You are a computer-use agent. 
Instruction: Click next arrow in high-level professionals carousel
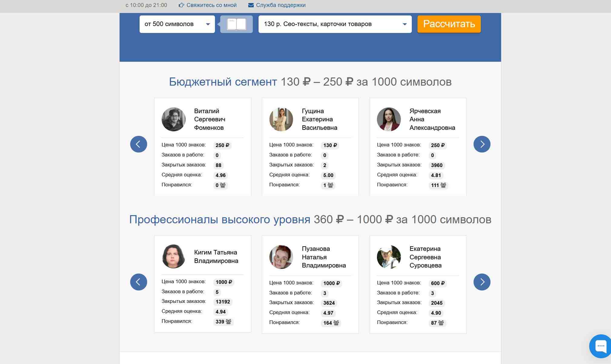pyautogui.click(x=482, y=282)
